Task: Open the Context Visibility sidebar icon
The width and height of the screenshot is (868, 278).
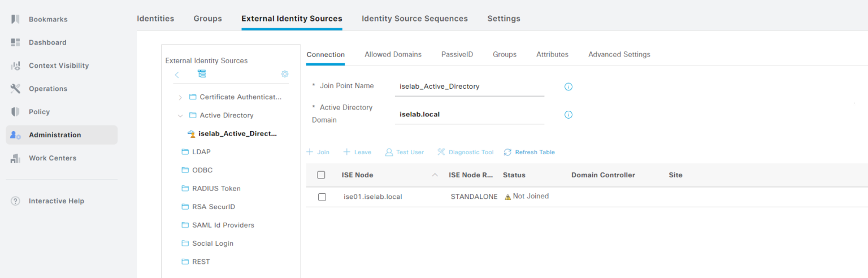Action: pos(16,66)
